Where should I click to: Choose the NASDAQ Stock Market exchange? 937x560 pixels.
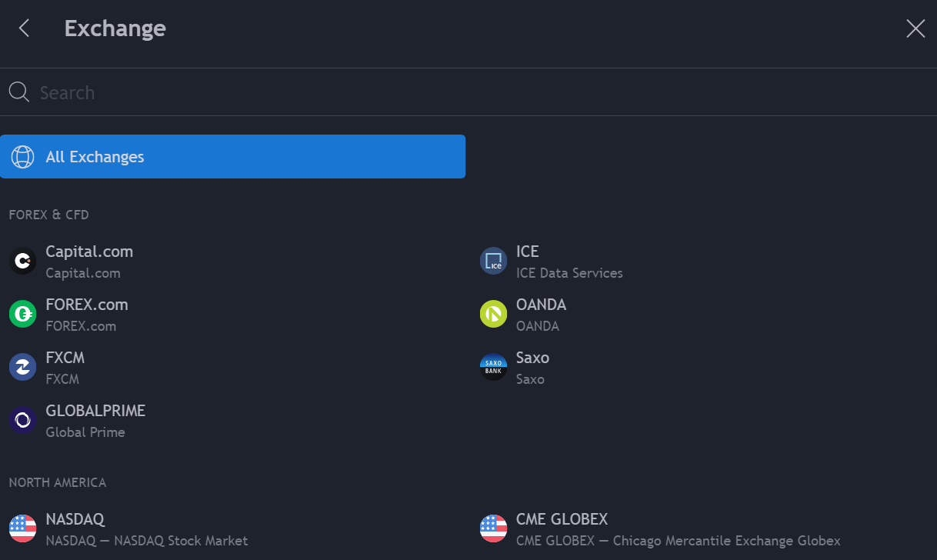(x=146, y=529)
